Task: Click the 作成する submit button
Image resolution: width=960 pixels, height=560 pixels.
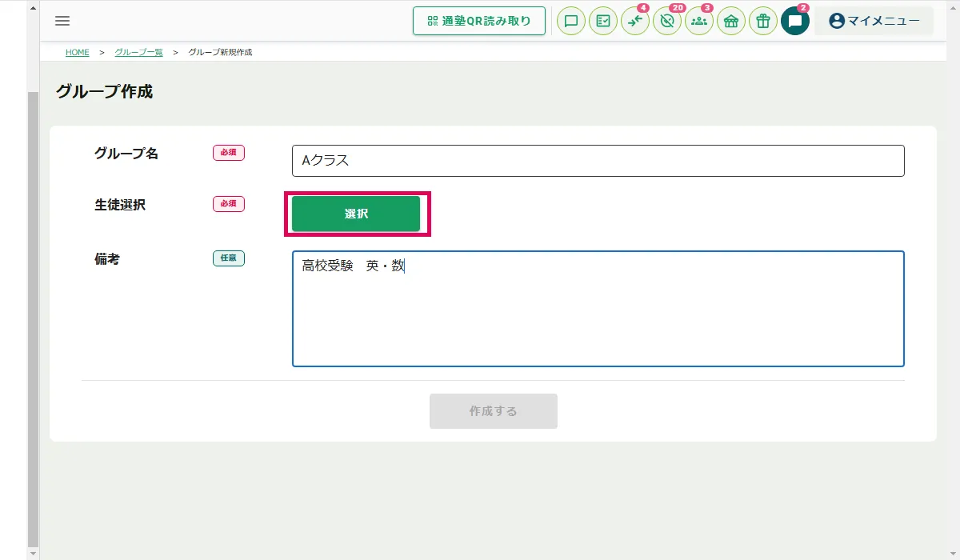Action: point(494,411)
